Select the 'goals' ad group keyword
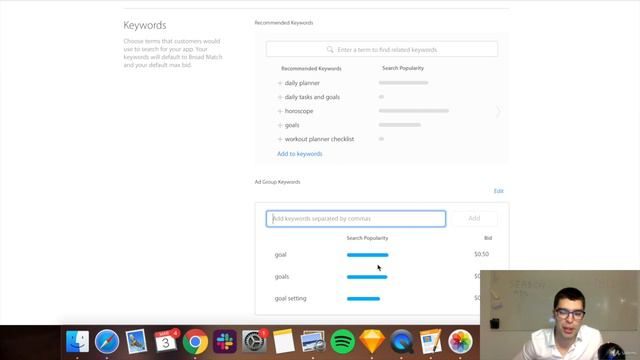This screenshot has width=640, height=360. [282, 276]
